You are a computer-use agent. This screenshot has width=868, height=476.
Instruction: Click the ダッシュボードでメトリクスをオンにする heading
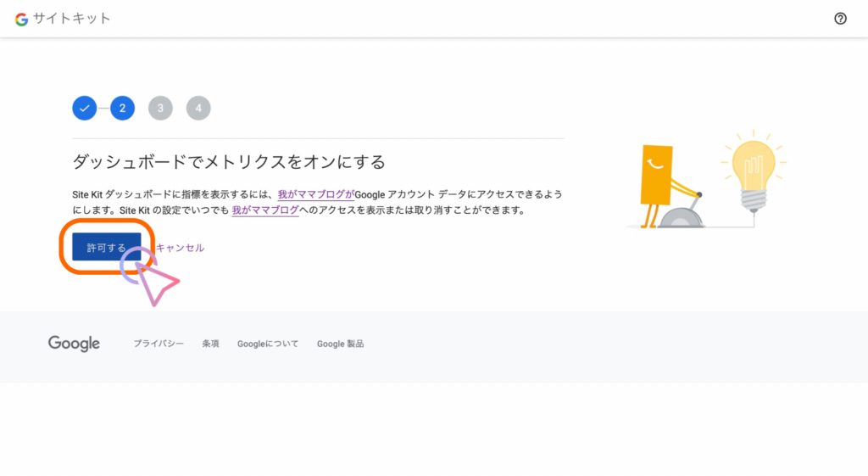point(229,161)
